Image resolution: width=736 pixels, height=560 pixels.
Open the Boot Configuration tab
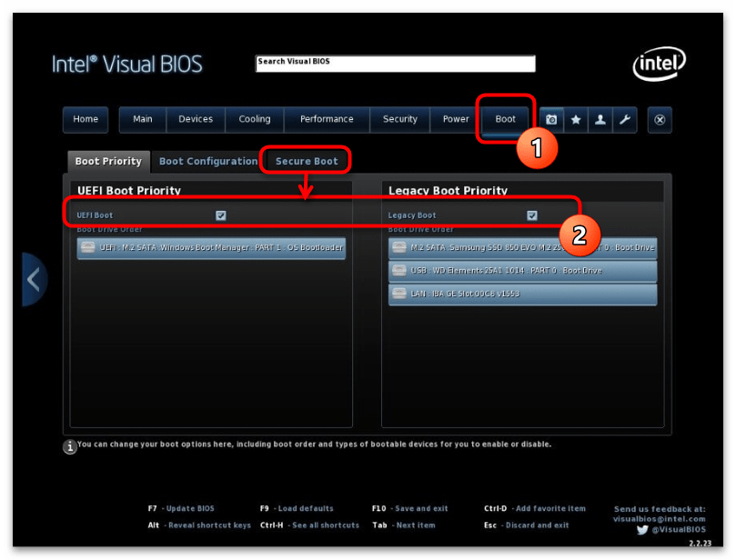(x=208, y=161)
